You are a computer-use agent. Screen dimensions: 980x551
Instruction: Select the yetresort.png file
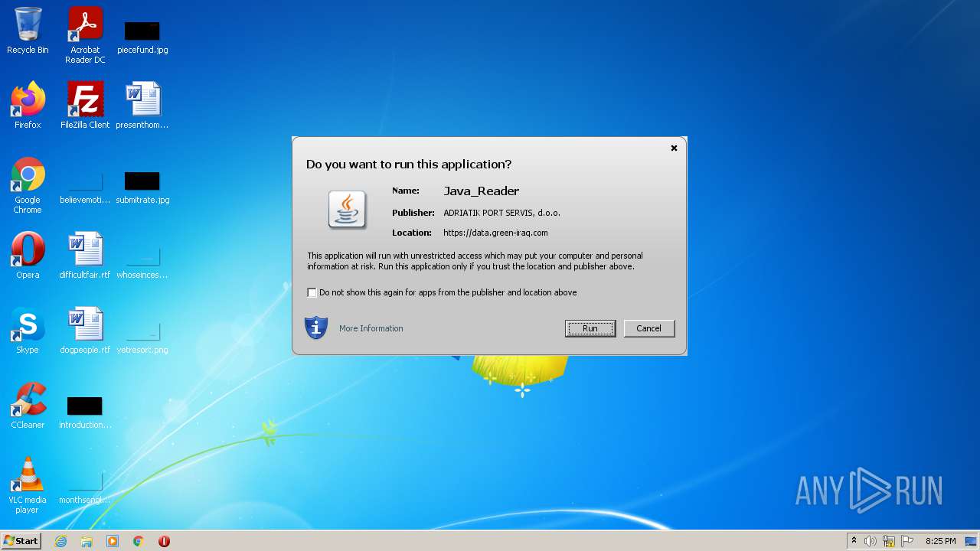[142, 337]
